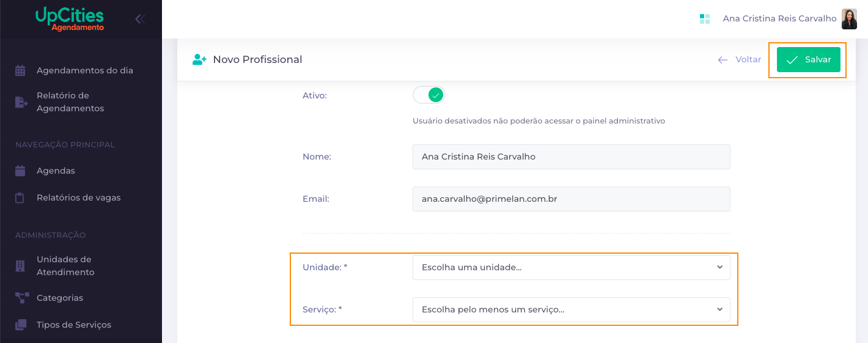
Task: Collapse the sidebar with double-chevron icon
Action: click(140, 19)
